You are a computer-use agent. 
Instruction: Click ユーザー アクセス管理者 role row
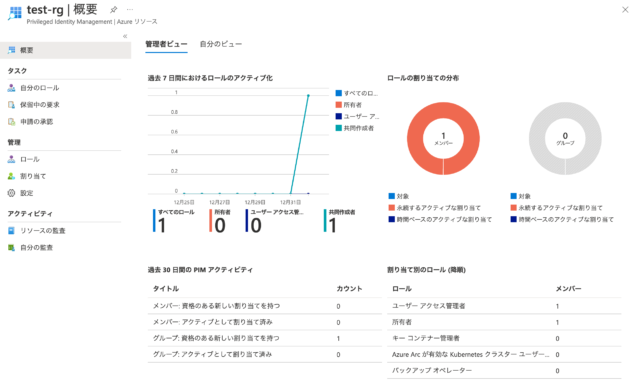(504, 306)
